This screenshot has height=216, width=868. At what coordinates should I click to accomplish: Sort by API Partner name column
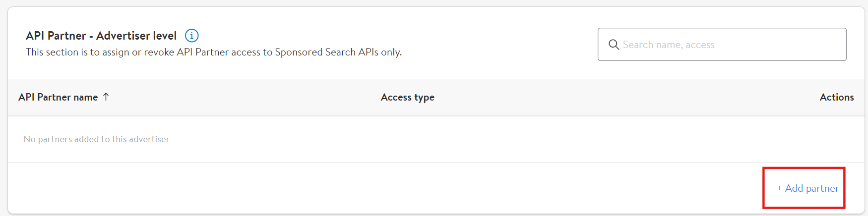click(58, 98)
